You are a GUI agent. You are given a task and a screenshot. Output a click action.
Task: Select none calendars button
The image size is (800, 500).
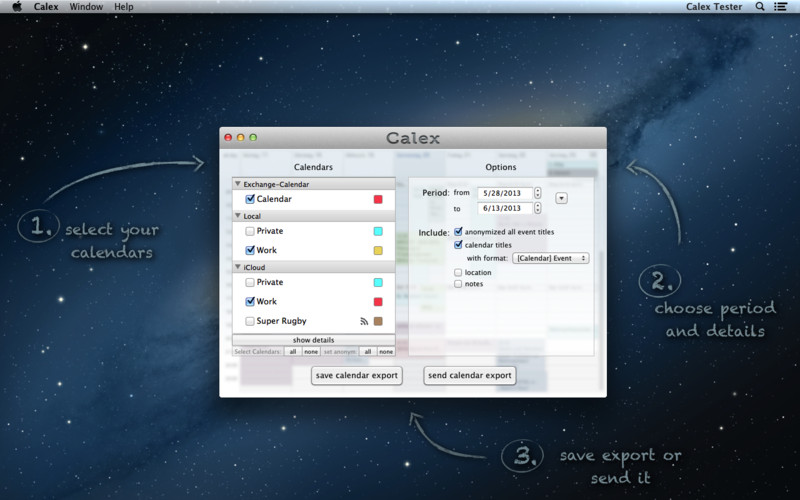point(311,352)
